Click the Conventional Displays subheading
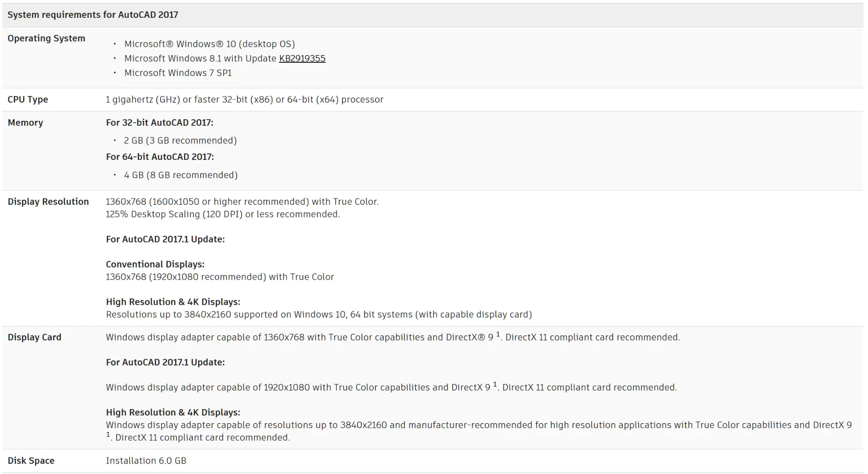This screenshot has height=474, width=868. click(155, 265)
